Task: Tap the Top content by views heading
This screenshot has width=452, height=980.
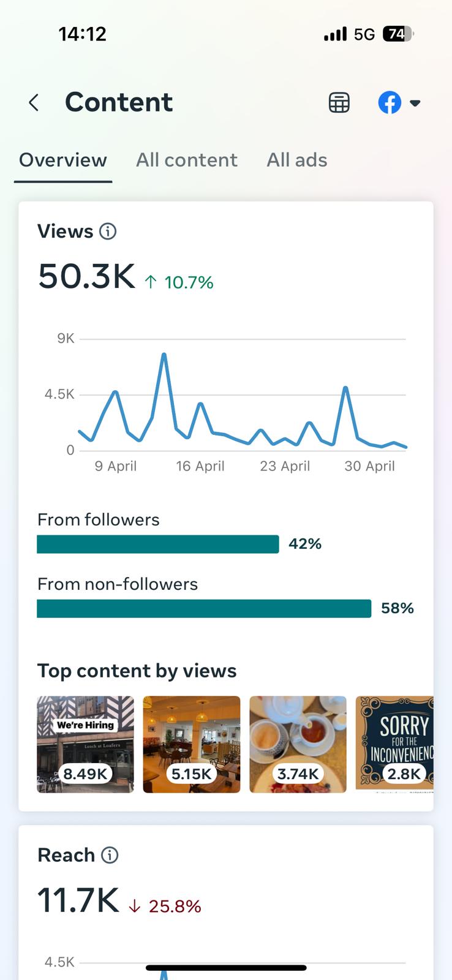Action: [137, 671]
